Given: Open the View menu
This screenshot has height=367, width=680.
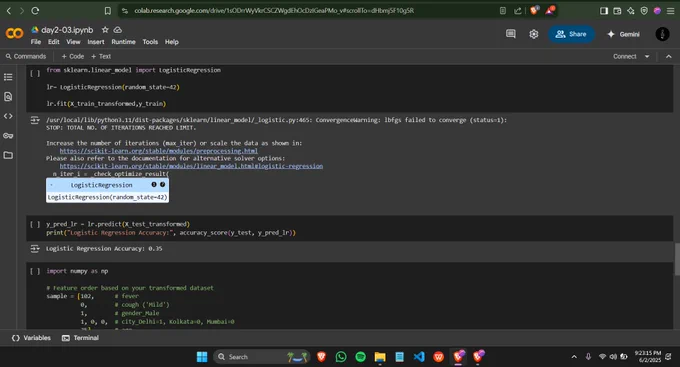Looking at the screenshot, I should [x=73, y=42].
